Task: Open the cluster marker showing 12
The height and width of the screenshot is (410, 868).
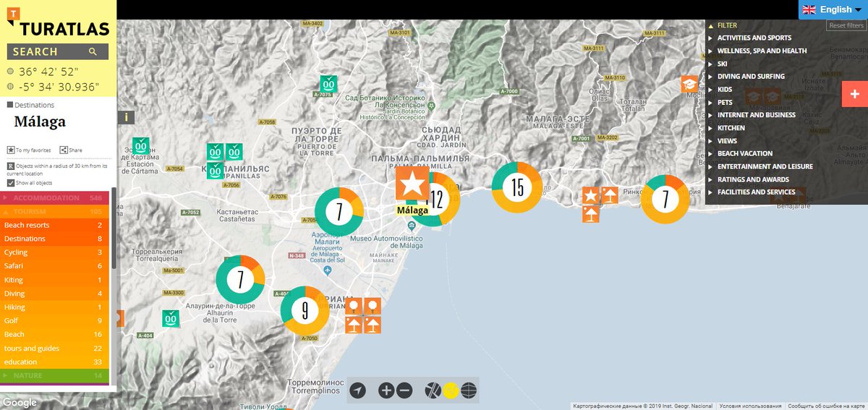Action: tap(436, 200)
